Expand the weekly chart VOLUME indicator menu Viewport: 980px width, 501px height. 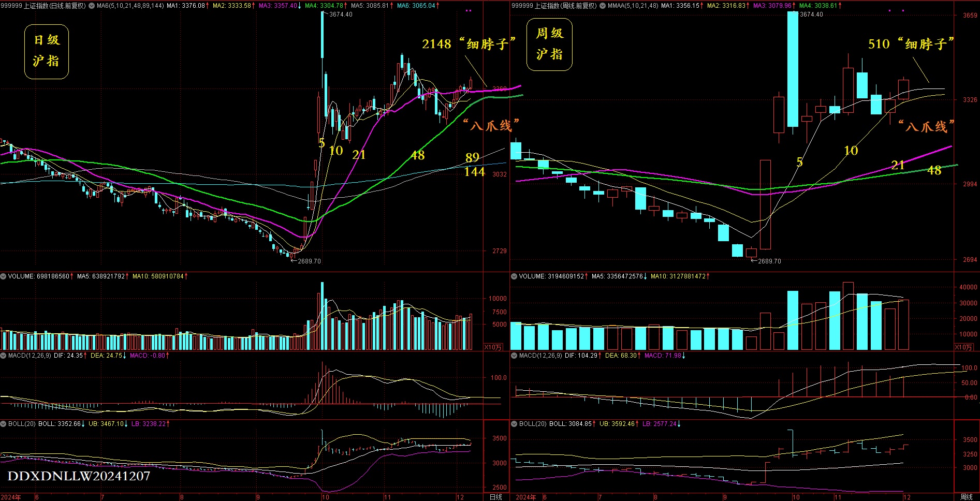click(514, 276)
